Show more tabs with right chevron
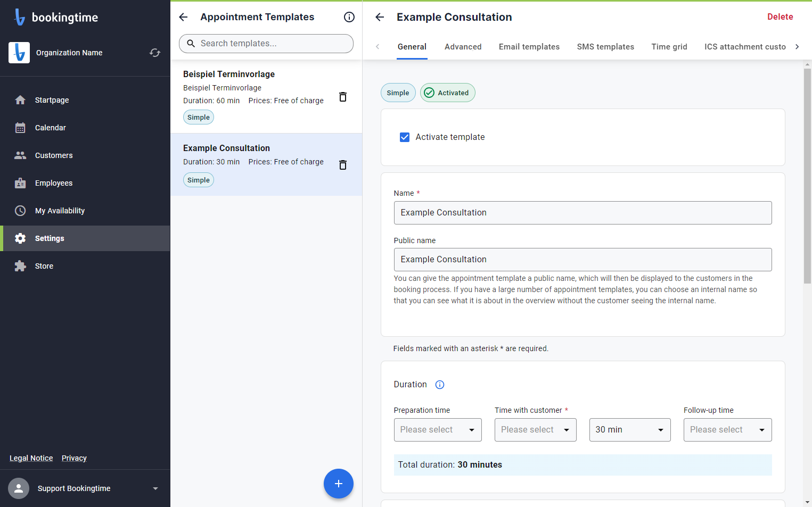The image size is (812, 507). [x=797, y=47]
